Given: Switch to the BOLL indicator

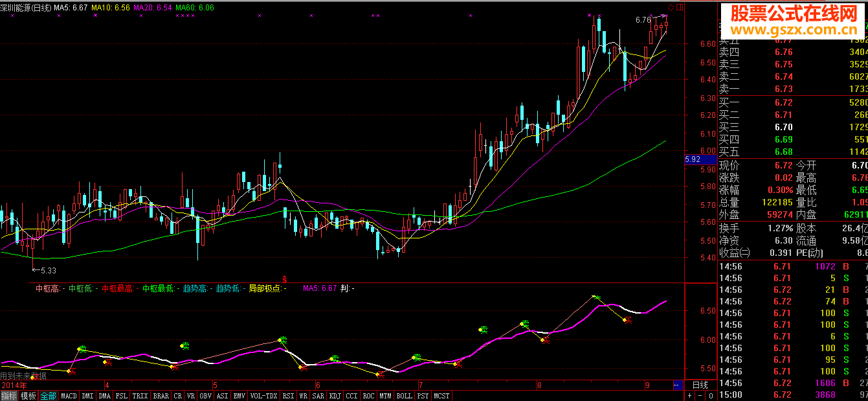Looking at the screenshot, I should [x=404, y=395].
